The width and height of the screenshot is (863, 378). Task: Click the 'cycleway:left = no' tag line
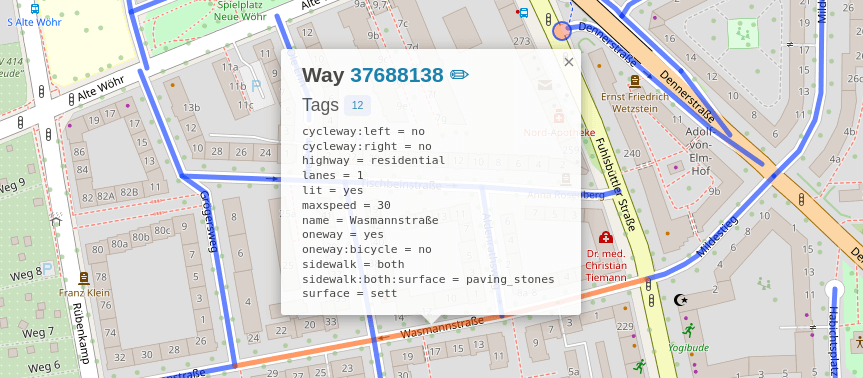[x=363, y=132]
